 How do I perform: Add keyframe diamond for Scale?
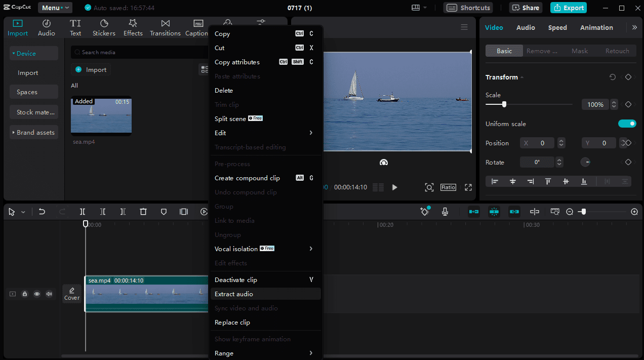tap(628, 104)
